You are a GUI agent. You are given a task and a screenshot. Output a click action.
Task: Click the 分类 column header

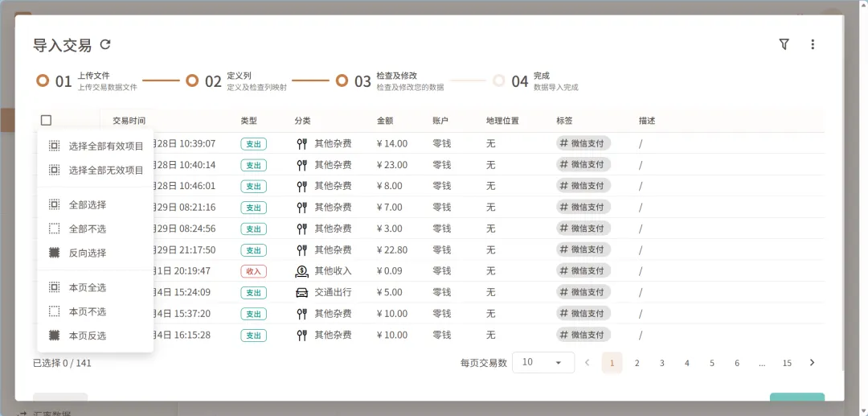pos(303,120)
